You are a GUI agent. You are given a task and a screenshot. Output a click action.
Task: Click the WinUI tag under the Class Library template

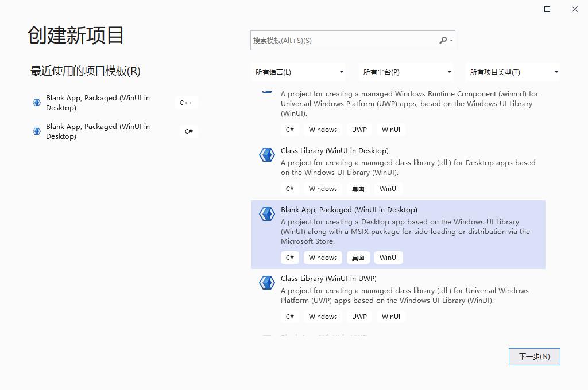coord(388,188)
